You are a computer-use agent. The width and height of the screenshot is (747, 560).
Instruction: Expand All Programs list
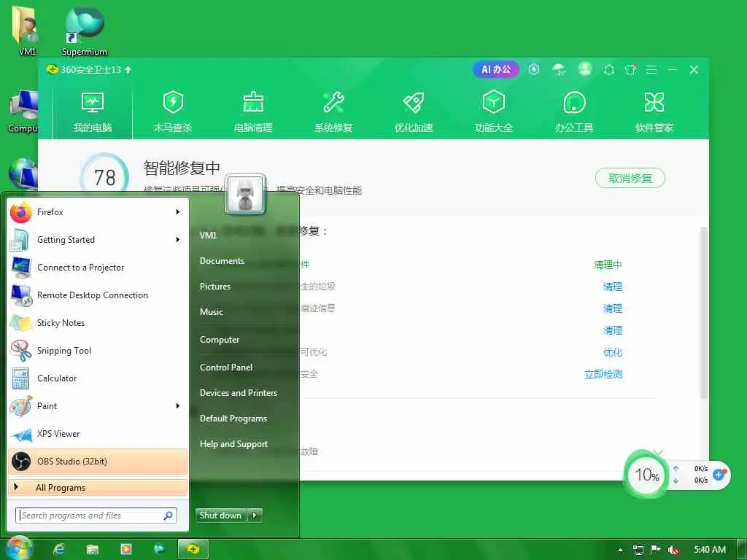[x=98, y=488]
